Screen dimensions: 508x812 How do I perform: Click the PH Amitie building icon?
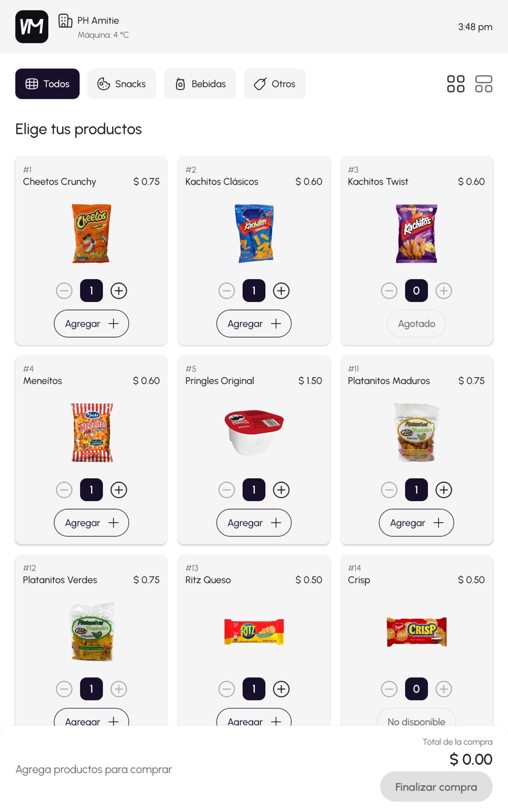click(66, 21)
